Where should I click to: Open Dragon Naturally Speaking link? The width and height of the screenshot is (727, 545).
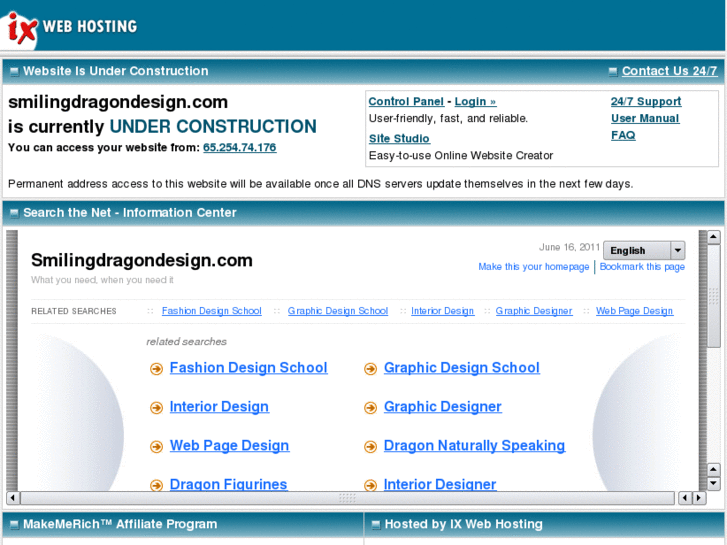474,446
